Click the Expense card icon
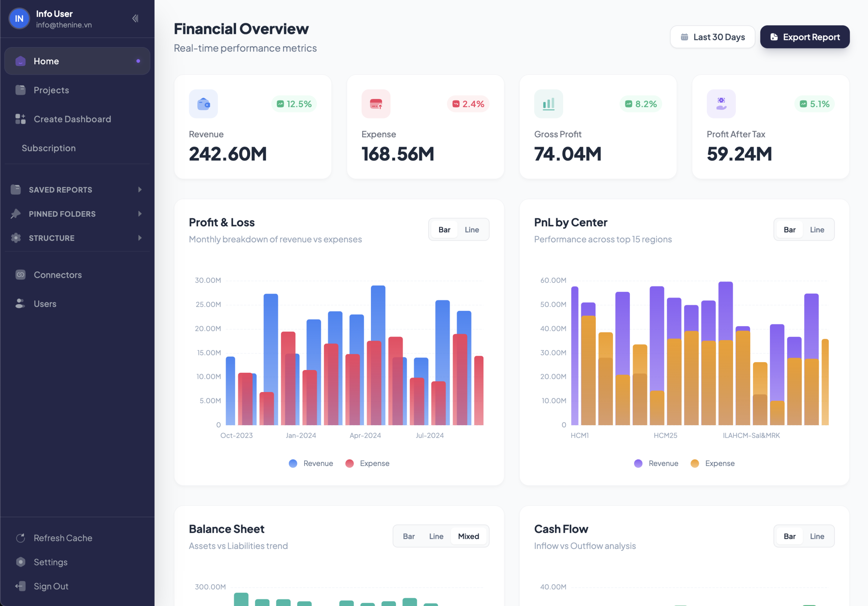Viewport: 868px width, 606px height. point(376,103)
